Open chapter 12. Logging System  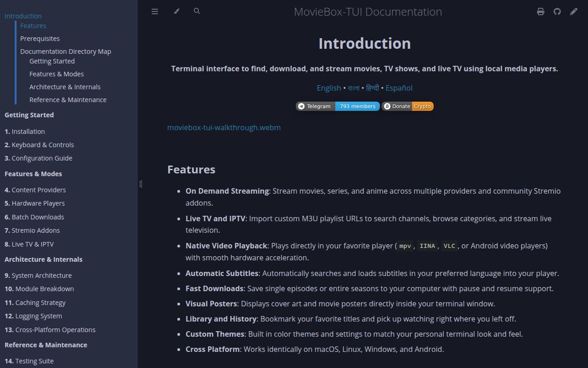[x=33, y=316]
